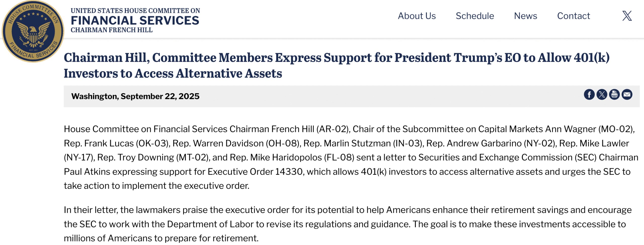The width and height of the screenshot is (644, 245).
Task: Print this press release using the printer icon
Action: pos(614,95)
